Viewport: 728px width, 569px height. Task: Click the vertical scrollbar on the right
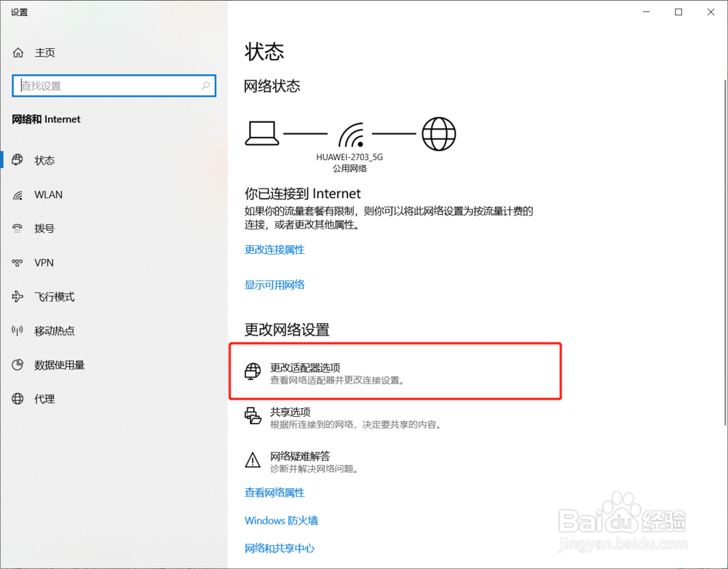[725, 253]
